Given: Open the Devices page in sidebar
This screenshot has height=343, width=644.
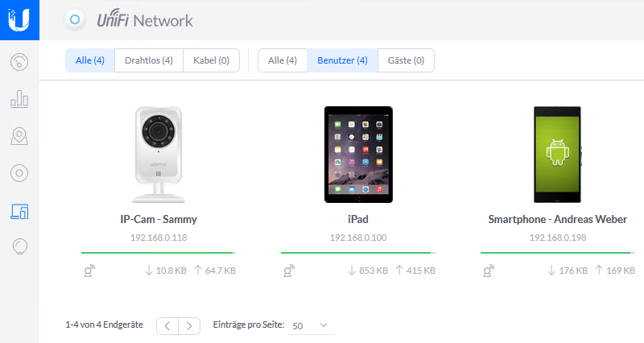Looking at the screenshot, I should click(x=19, y=173).
